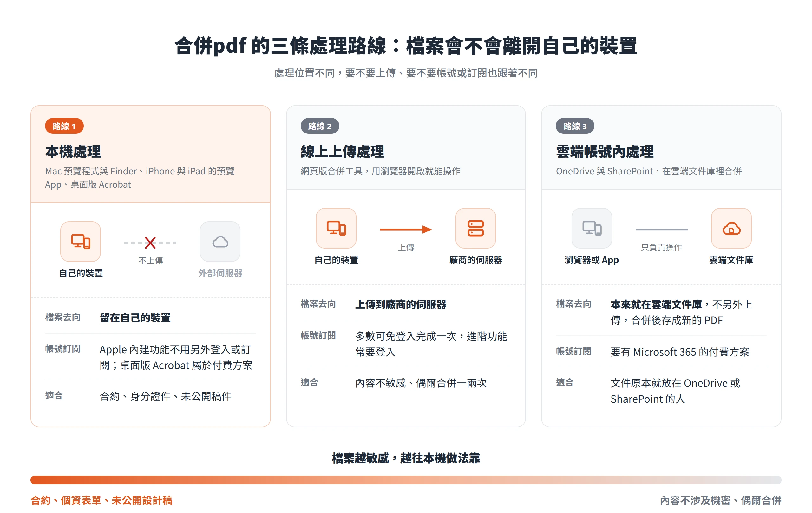The image size is (812, 513).
Task: Click OneDrive 與 SharePoint description in 路線 3
Action: 649,171
